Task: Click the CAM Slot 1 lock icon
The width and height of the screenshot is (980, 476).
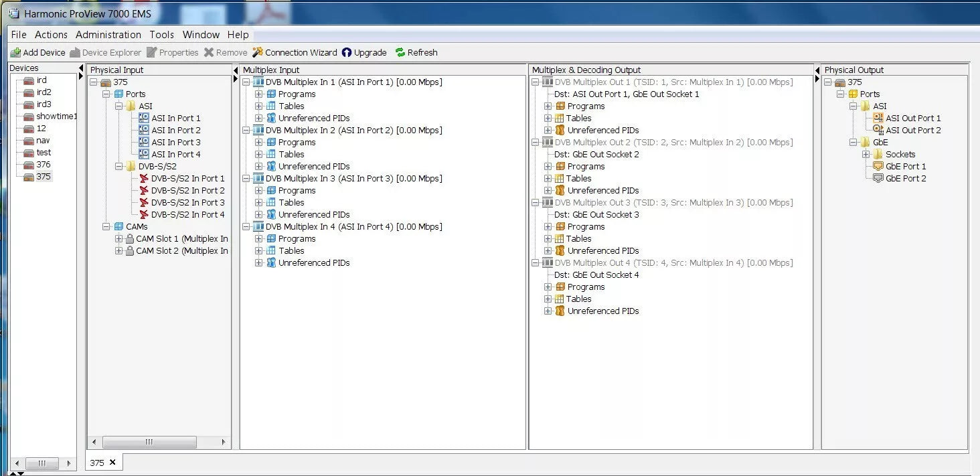Action: [129, 238]
